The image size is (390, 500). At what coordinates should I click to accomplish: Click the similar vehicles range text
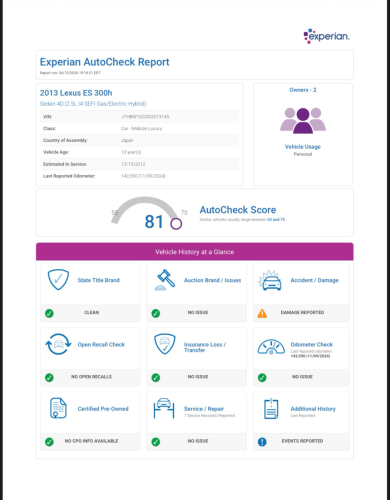point(242,220)
